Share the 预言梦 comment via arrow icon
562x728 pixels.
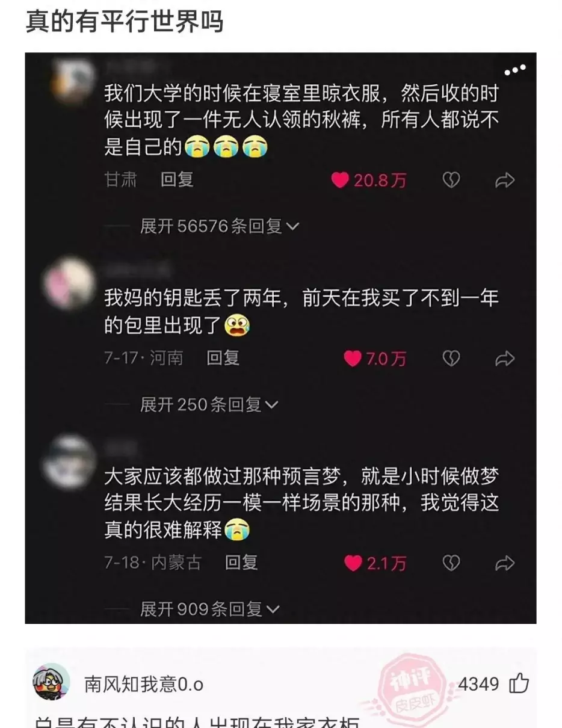(505, 563)
